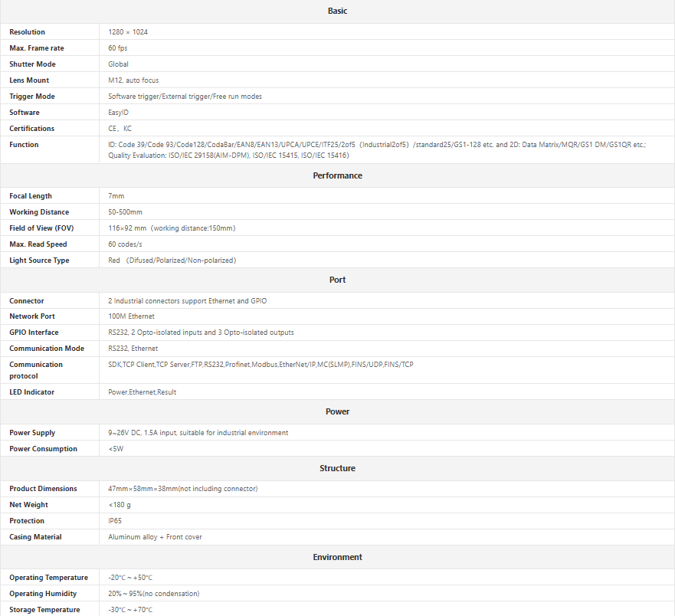Click the Light Source Type label
The width and height of the screenshot is (675, 616).
[39, 260]
